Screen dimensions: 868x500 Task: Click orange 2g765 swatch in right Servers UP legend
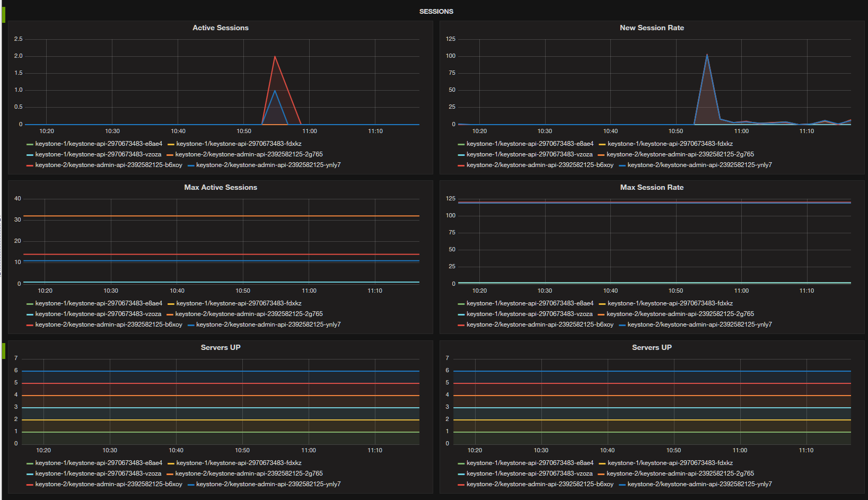601,474
